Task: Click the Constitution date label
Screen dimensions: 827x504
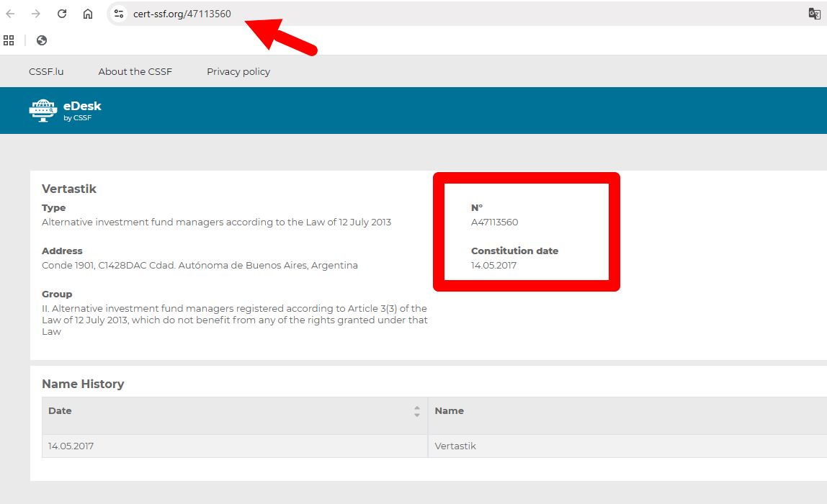Action: 515,251
